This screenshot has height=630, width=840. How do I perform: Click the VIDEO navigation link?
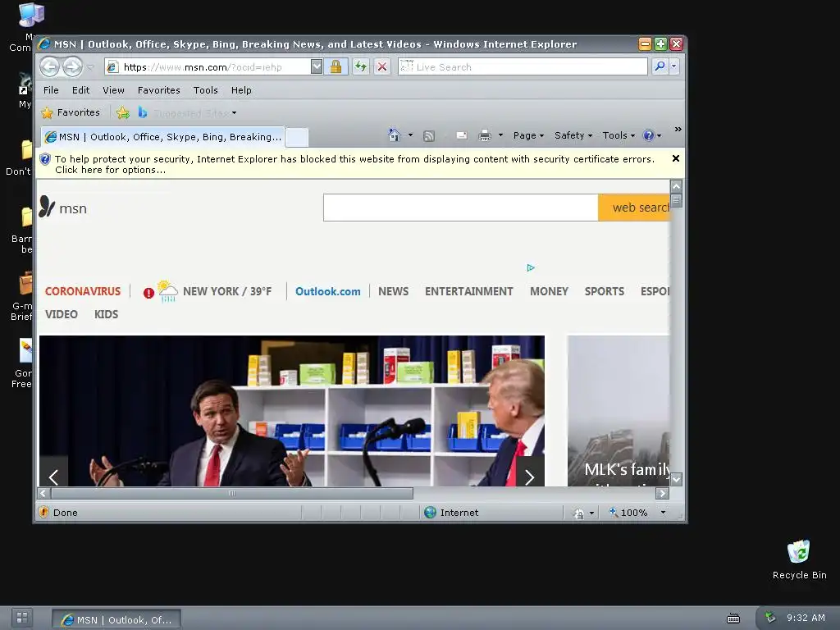point(61,314)
